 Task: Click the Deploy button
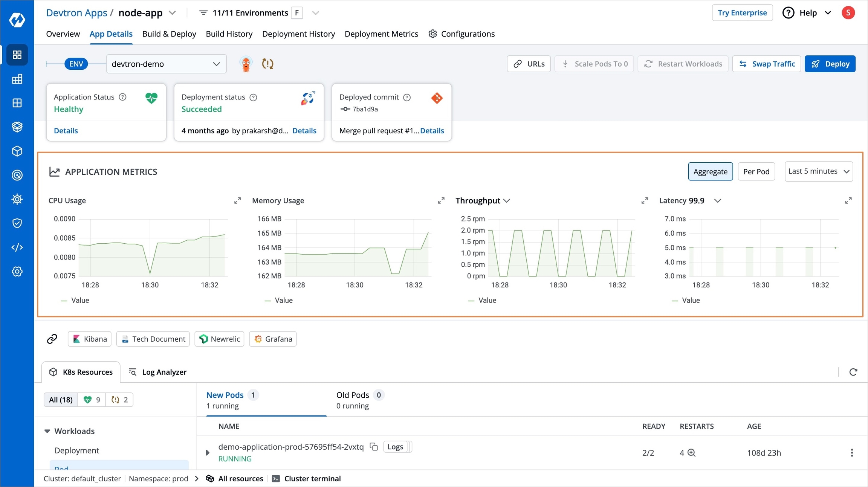(x=830, y=64)
